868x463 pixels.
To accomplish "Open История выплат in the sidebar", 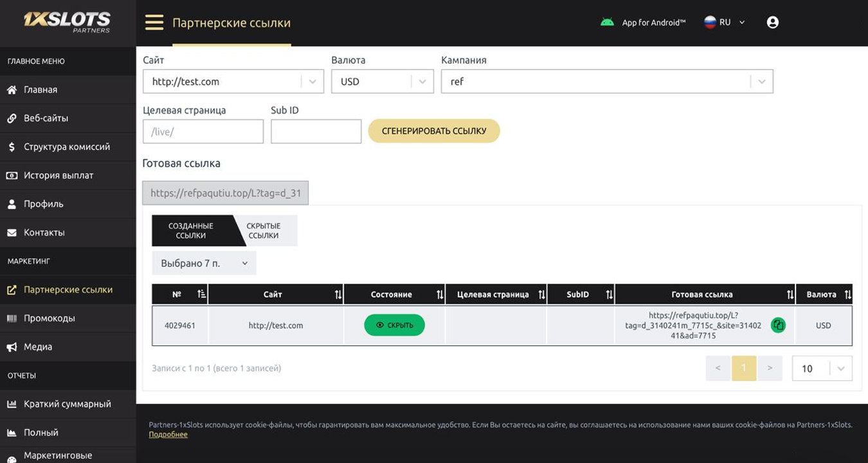I will tap(68, 175).
